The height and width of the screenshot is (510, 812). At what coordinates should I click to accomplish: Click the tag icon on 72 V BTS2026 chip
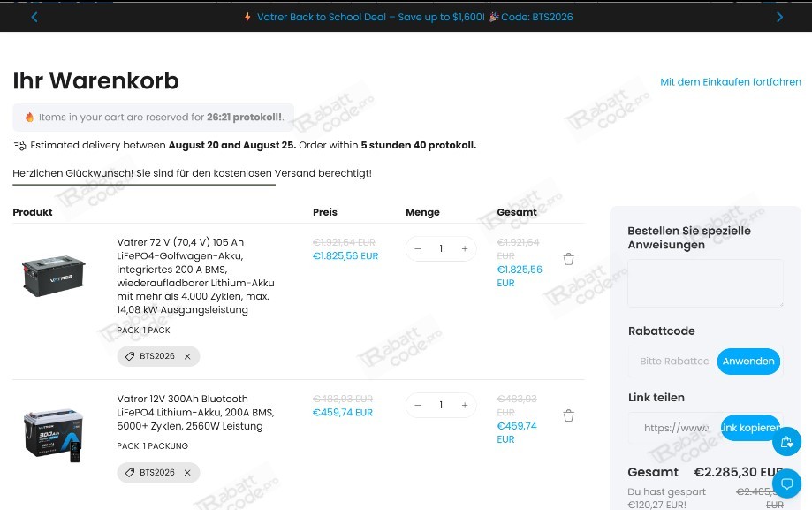(130, 356)
